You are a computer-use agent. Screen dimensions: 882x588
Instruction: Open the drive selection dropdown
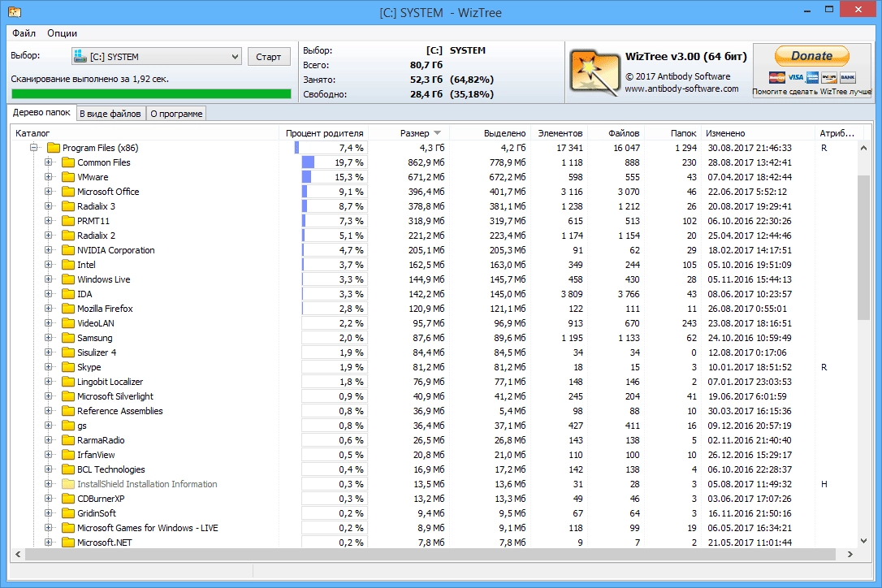click(x=235, y=56)
